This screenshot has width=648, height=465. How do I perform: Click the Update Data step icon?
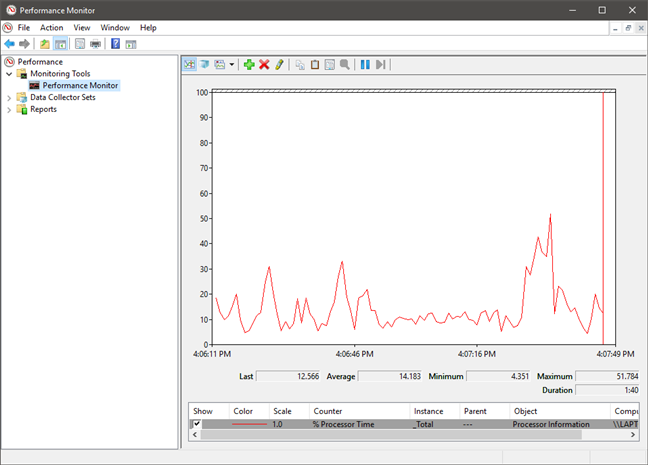[380, 64]
